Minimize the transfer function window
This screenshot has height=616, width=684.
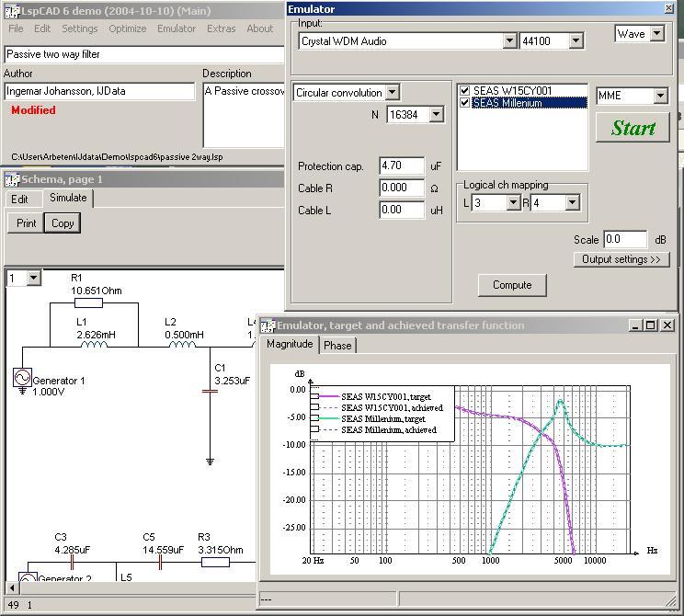click(x=635, y=325)
